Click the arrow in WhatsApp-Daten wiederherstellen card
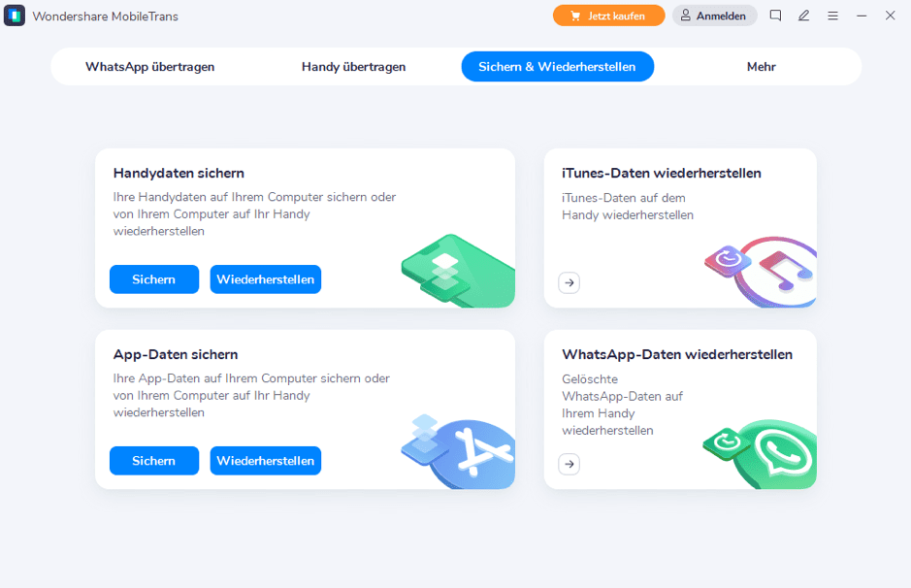 click(569, 464)
